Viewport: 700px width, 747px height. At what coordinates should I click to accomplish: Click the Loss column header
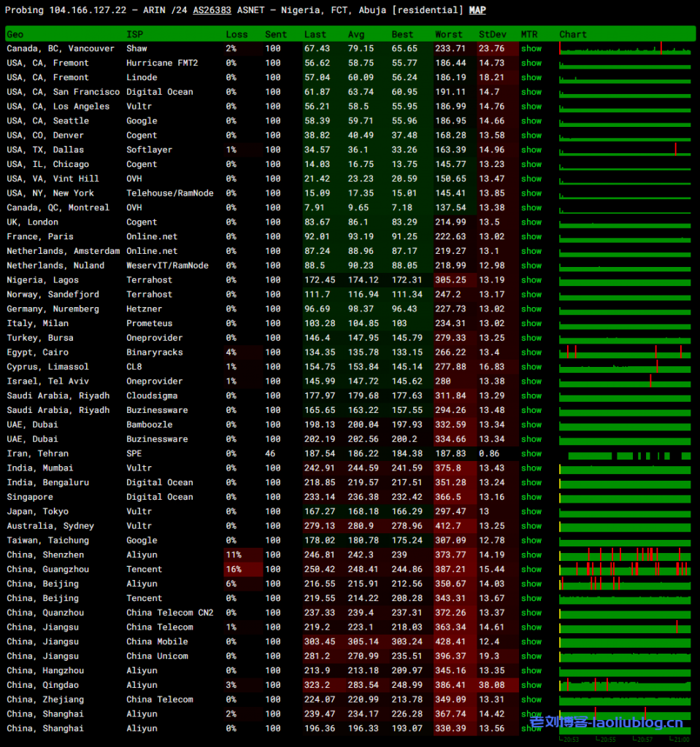[x=236, y=34]
